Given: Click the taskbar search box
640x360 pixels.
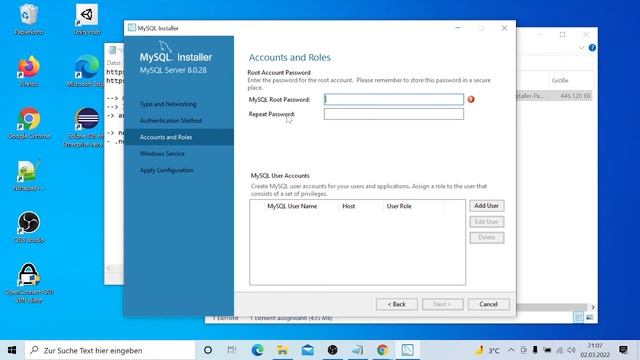Looking at the screenshot, I should [110, 350].
